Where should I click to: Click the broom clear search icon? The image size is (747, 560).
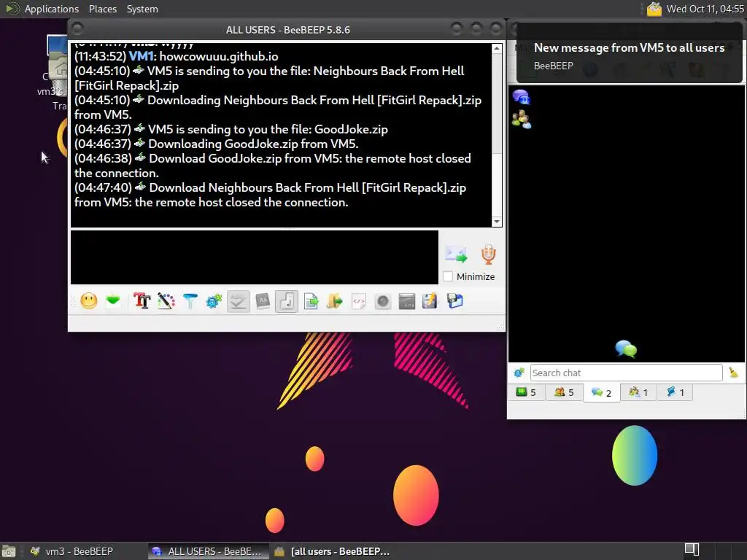(734, 373)
